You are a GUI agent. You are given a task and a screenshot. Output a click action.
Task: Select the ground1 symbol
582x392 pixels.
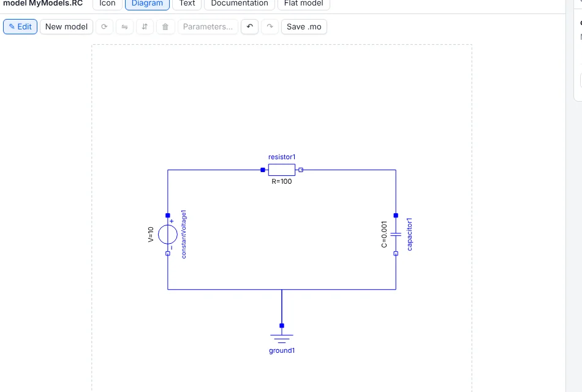point(282,339)
